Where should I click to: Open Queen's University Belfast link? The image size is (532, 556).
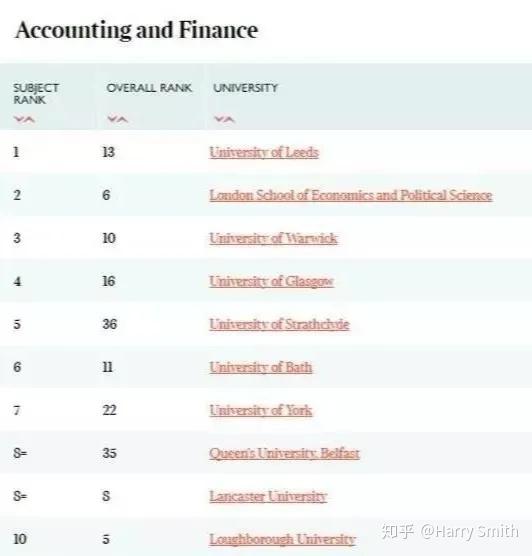[284, 453]
